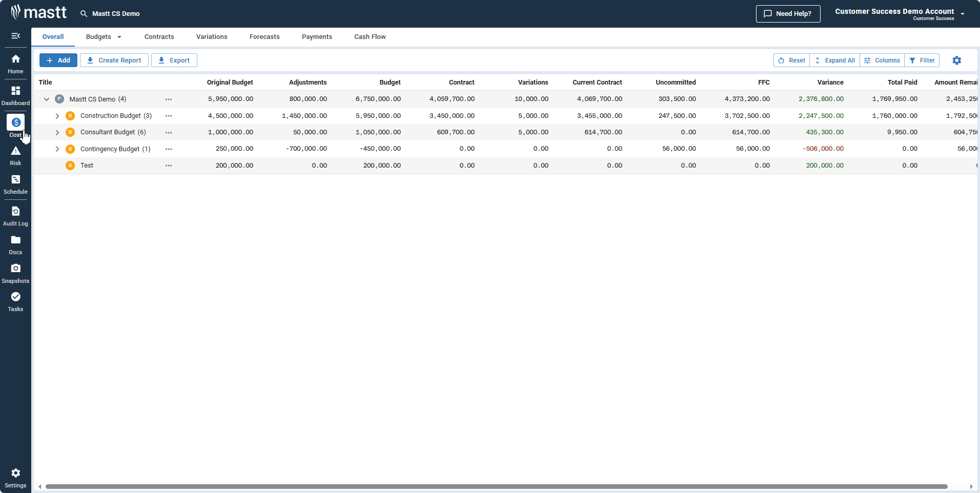
Task: Open the Budgets dropdown menu
Action: pyautogui.click(x=103, y=36)
